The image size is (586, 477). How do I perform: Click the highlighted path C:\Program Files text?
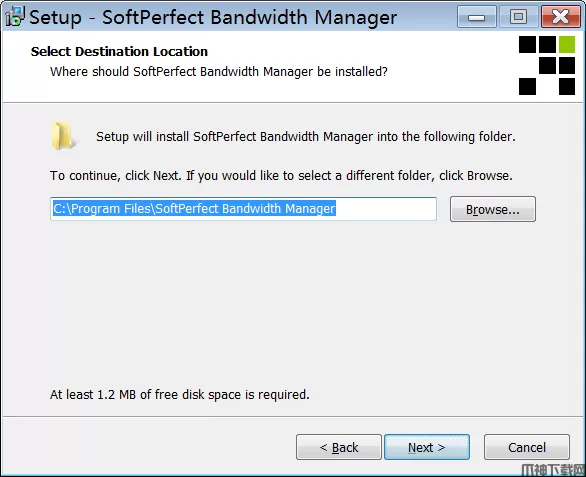(194, 209)
